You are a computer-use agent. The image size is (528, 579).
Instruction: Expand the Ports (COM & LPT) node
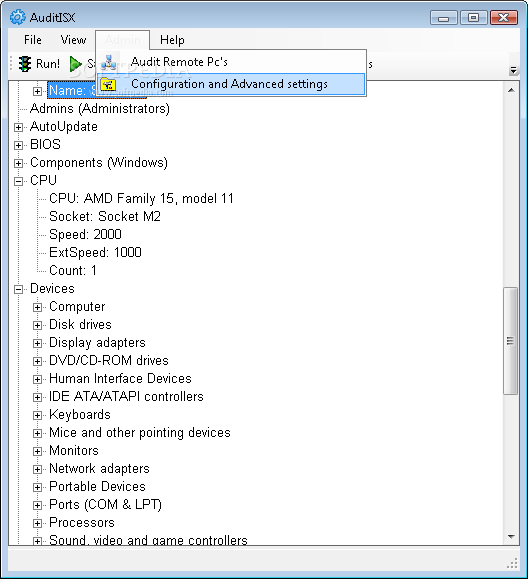pos(37,505)
